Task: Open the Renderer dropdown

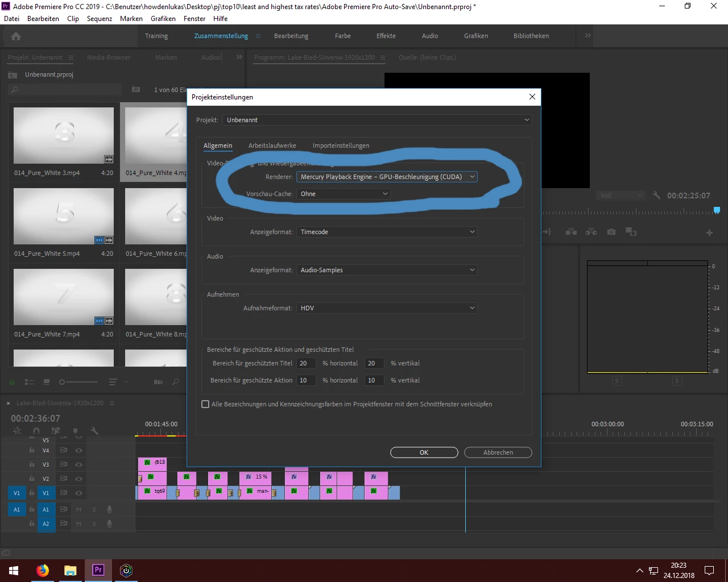Action: point(387,177)
